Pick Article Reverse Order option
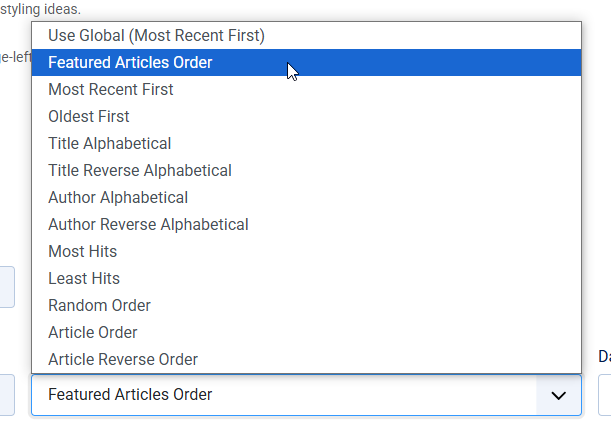The width and height of the screenshot is (611, 440). [x=122, y=359]
